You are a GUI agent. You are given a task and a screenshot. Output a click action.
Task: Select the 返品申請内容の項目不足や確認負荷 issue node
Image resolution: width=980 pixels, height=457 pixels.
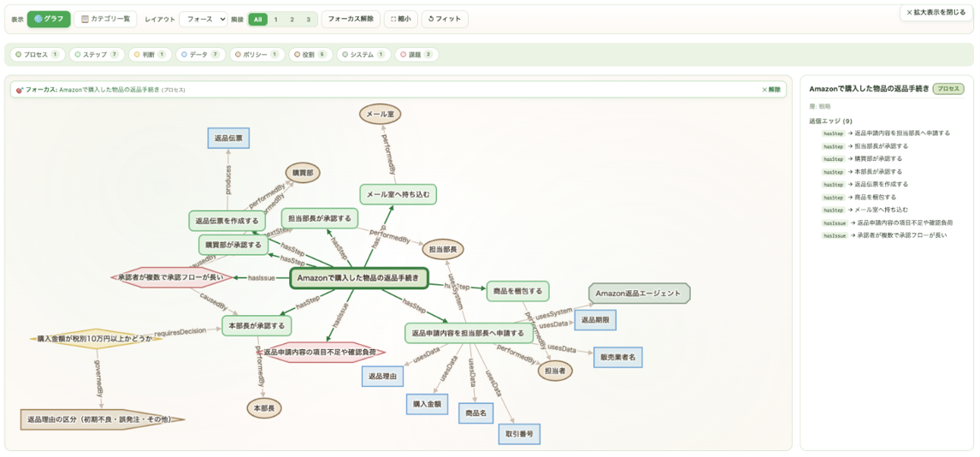pos(322,352)
